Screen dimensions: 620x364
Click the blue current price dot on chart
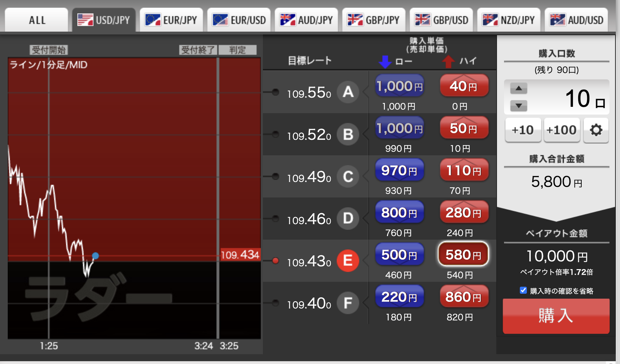pos(95,256)
